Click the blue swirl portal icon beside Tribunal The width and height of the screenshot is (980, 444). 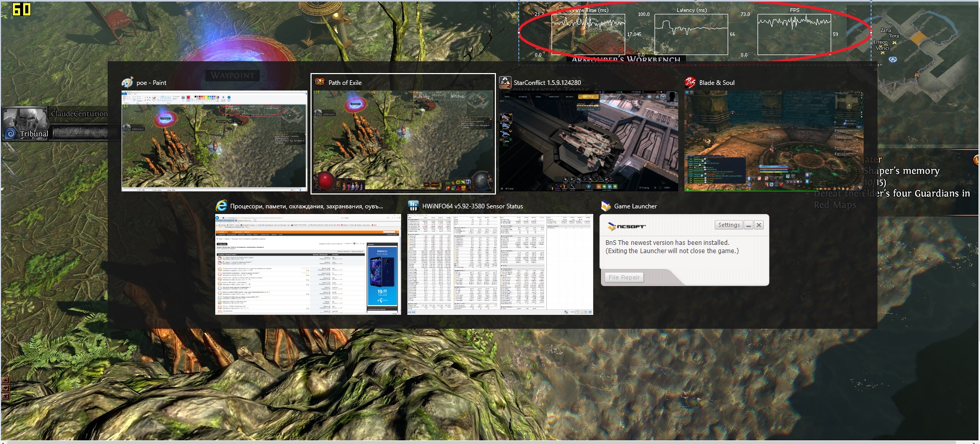10,134
